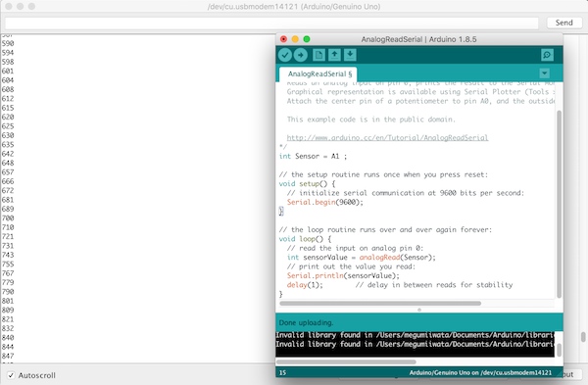Viewport: 588px width, 385px height.
Task: Click Send button in Serial Monitor window
Action: pyautogui.click(x=563, y=23)
